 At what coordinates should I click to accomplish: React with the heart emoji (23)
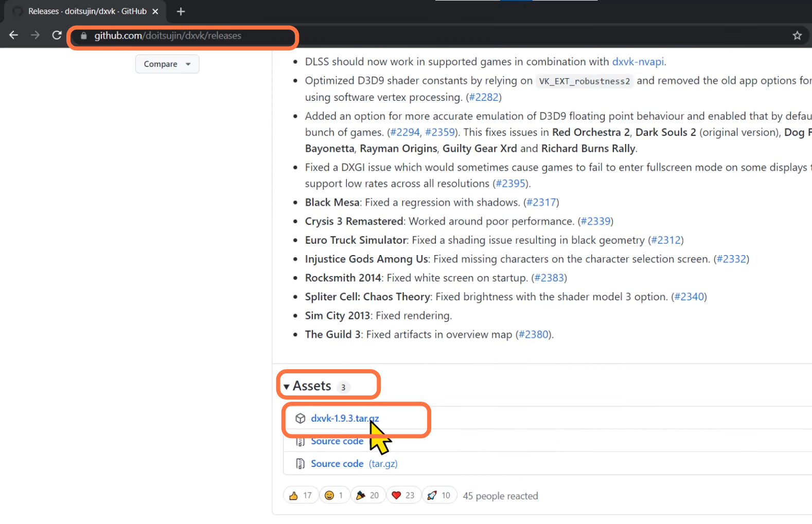click(x=404, y=496)
